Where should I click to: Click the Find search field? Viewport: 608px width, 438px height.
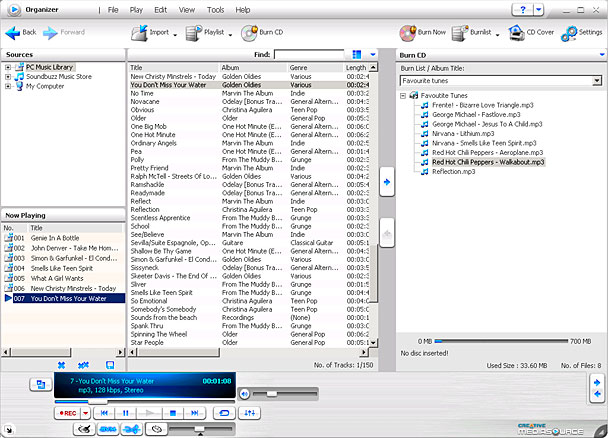[309, 55]
